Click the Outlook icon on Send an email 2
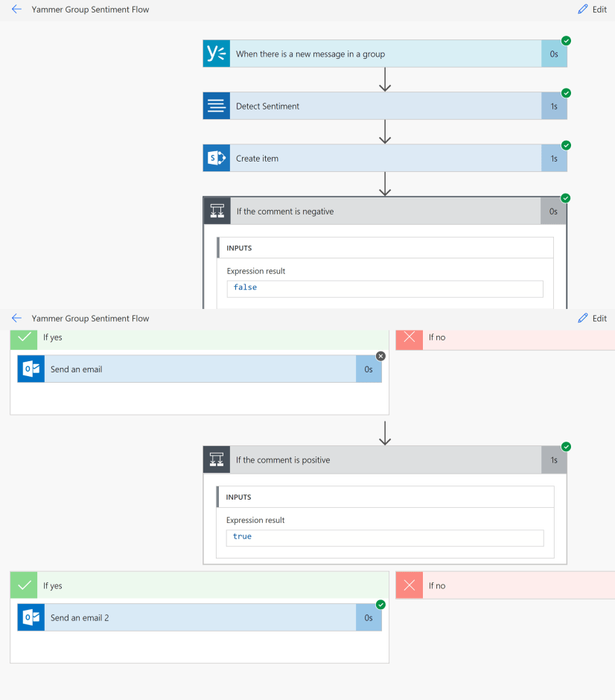The image size is (615, 700). pos(31,617)
